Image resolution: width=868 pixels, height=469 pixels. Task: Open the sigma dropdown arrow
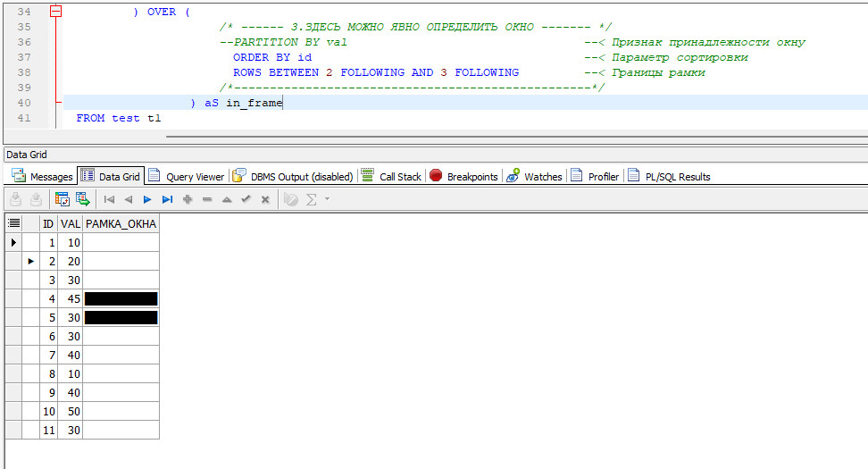tap(327, 199)
